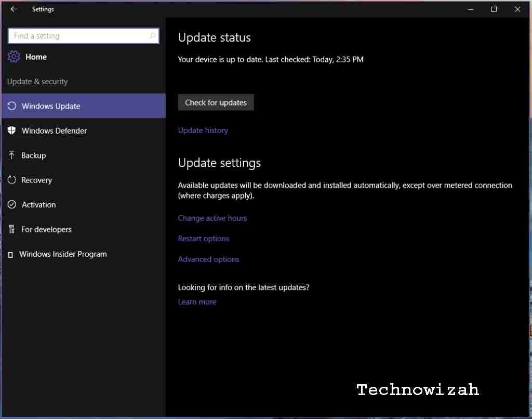Click the Home gear icon
This screenshot has height=419, width=532.
coord(14,56)
